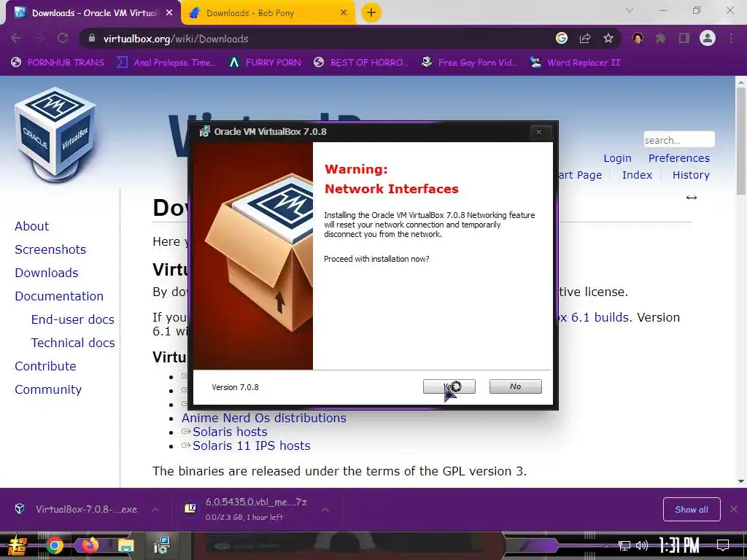Go back to previous page
The width and height of the screenshot is (747, 560).
point(16,38)
